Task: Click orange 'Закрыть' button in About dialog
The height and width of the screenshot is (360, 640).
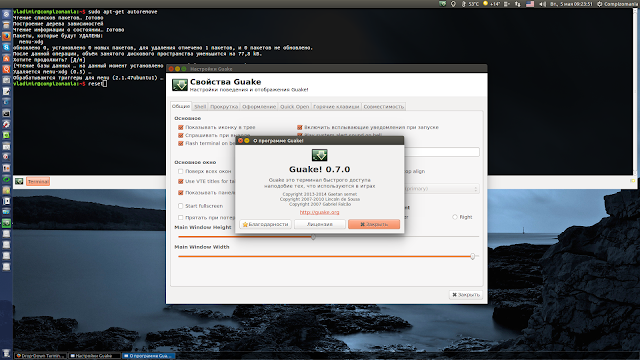Action: pyautogui.click(x=374, y=224)
